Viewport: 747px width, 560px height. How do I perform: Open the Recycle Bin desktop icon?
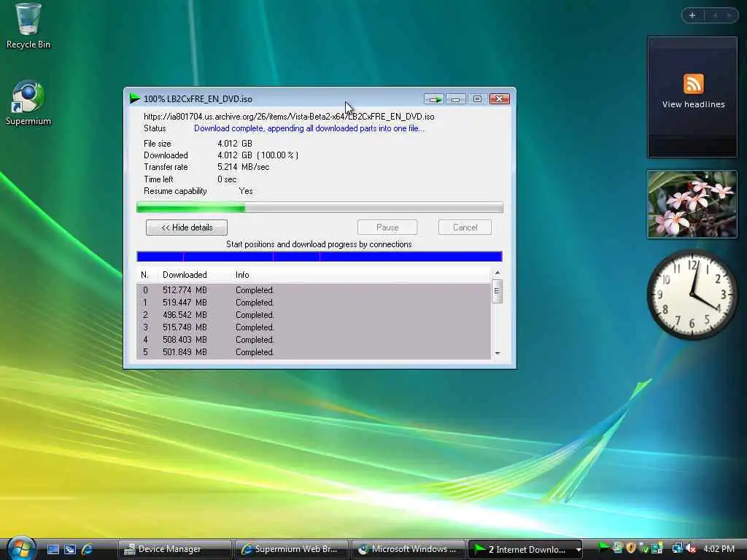(x=28, y=27)
